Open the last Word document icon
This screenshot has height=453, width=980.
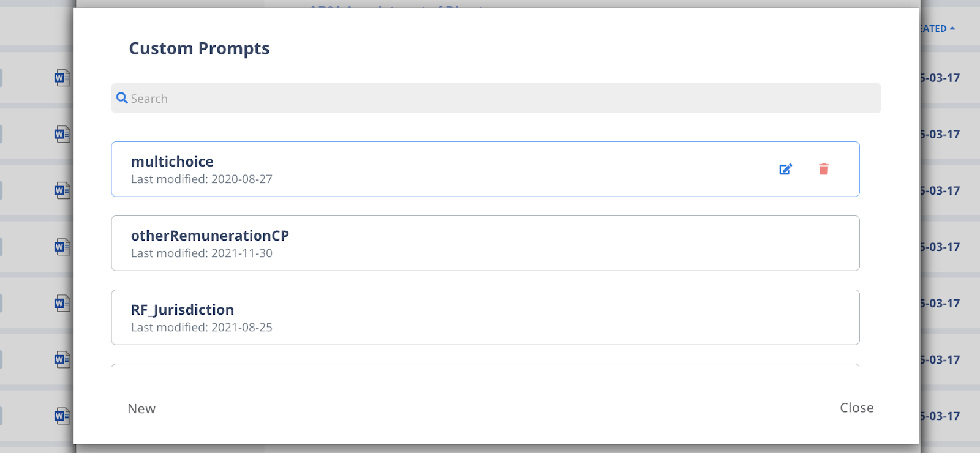pos(62,416)
